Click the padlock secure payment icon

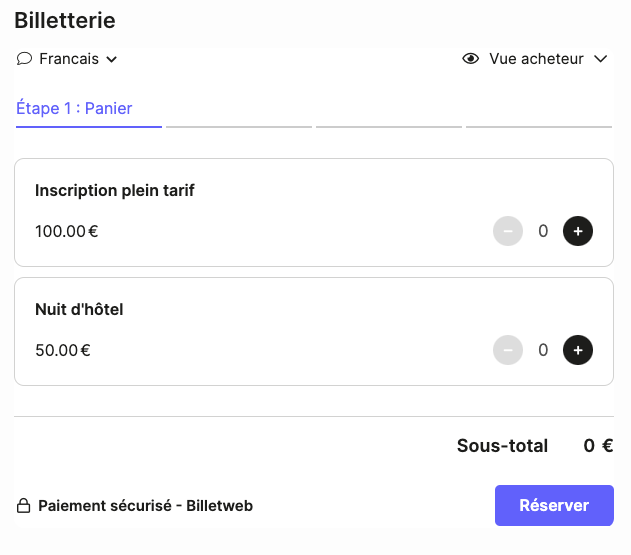pos(24,506)
